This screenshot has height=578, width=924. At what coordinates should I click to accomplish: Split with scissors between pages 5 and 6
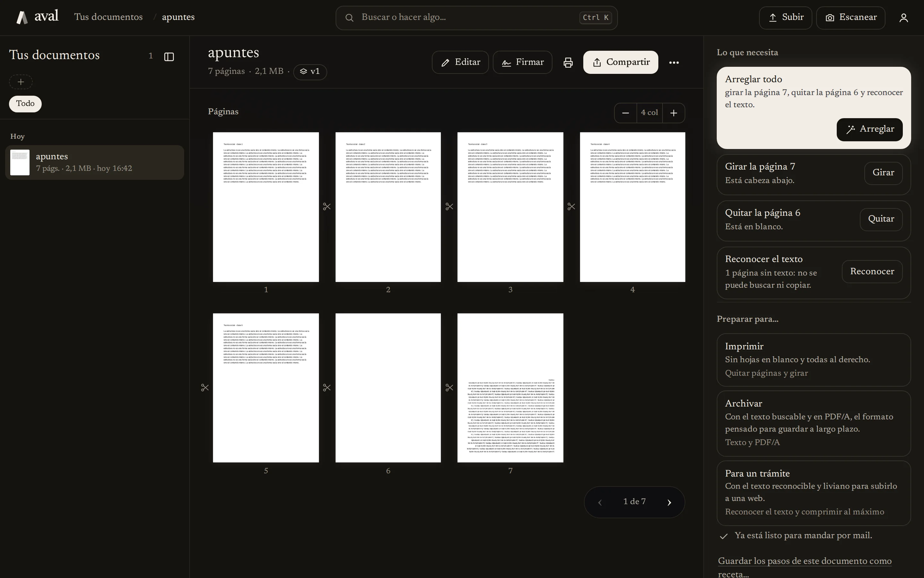327,388
